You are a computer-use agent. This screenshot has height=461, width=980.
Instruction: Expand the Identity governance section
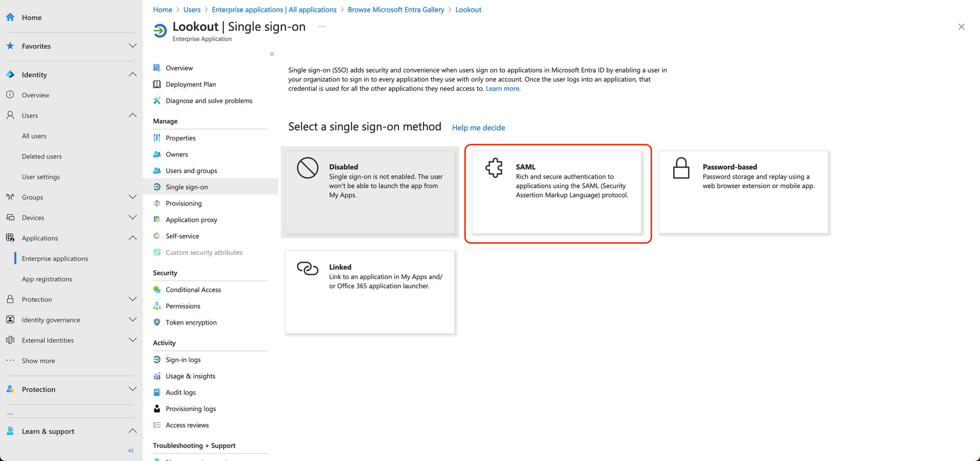[132, 320]
